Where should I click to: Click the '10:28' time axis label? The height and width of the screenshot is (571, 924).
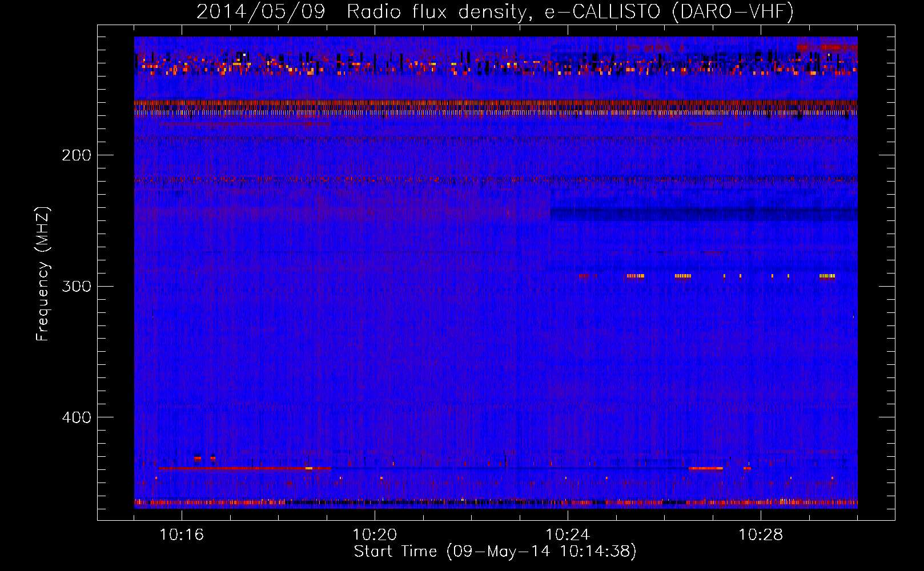coord(761,535)
